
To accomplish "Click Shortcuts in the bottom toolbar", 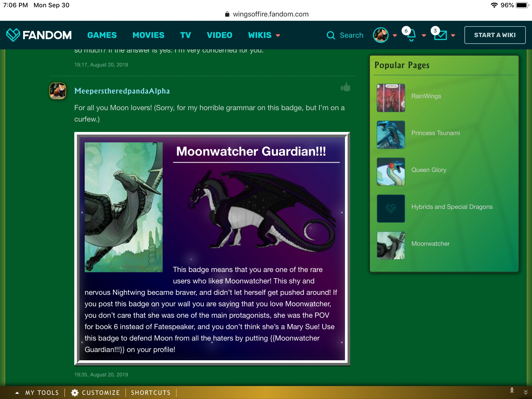I will click(x=151, y=393).
